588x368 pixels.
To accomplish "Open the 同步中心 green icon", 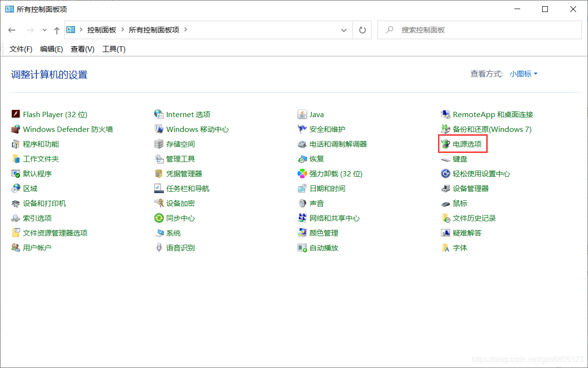I will click(159, 218).
